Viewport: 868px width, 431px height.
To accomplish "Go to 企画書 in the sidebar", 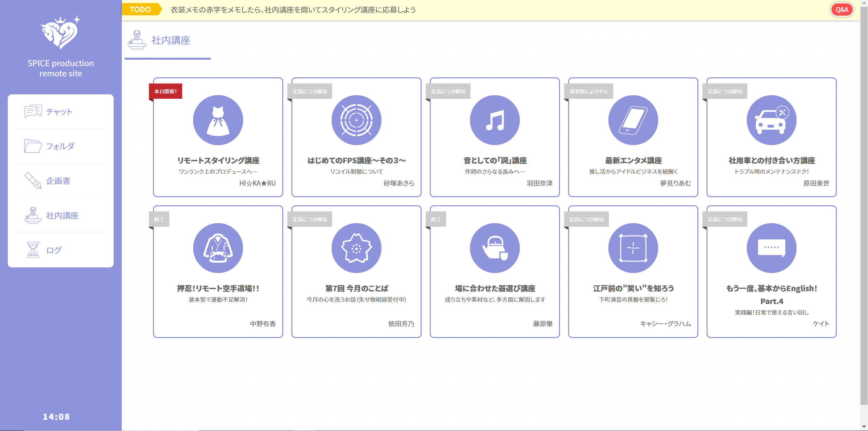I will tap(58, 181).
